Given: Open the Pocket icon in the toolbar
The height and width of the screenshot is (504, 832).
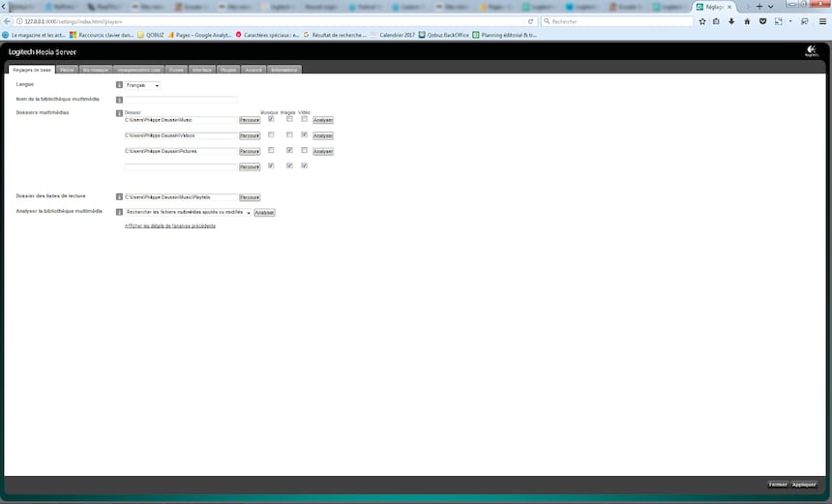Looking at the screenshot, I should click(762, 21).
